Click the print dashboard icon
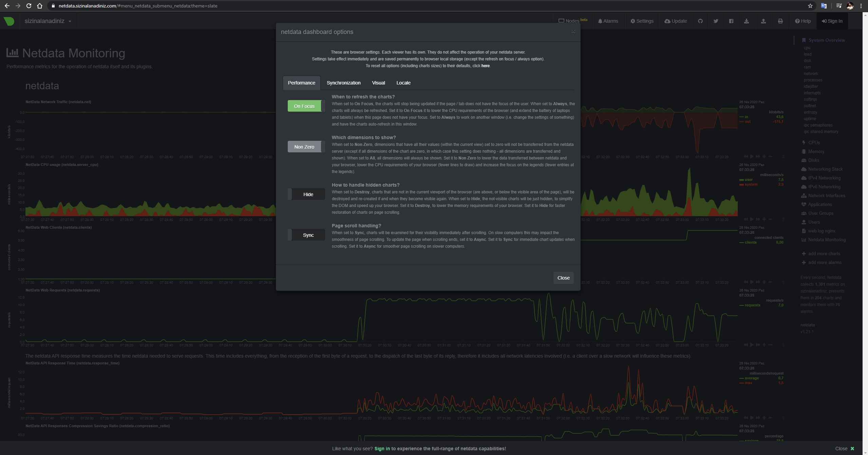The width and height of the screenshot is (868, 455). pos(780,21)
